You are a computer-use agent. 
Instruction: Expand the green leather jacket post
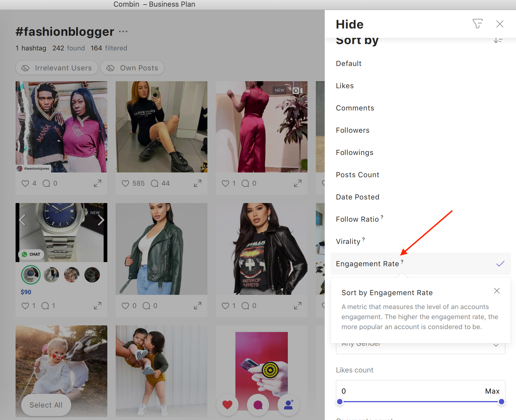198,306
